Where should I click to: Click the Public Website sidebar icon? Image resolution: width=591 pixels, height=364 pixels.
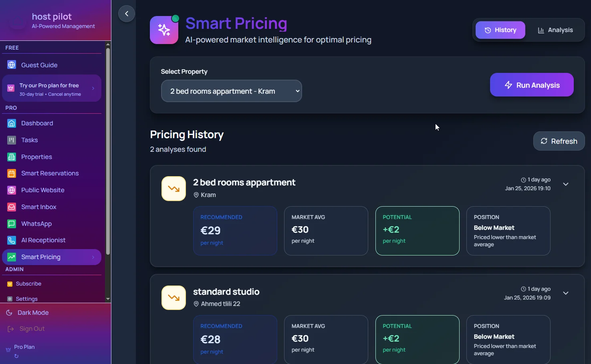click(11, 190)
